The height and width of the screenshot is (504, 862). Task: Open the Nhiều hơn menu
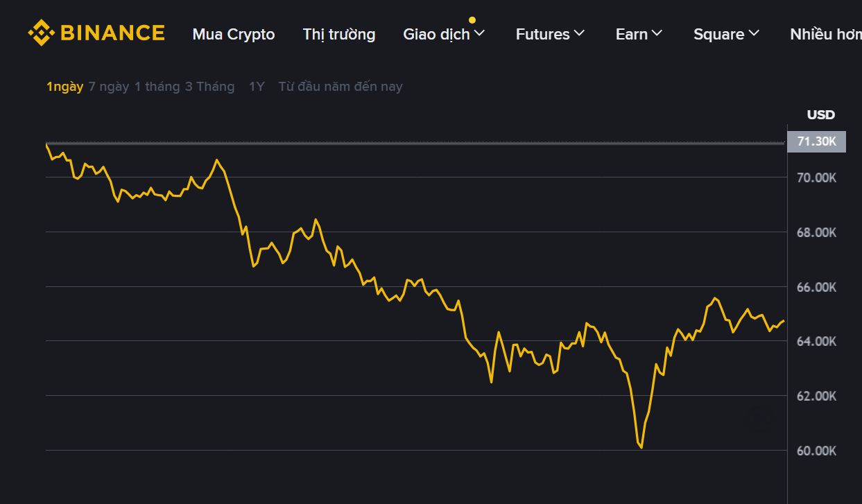(825, 34)
